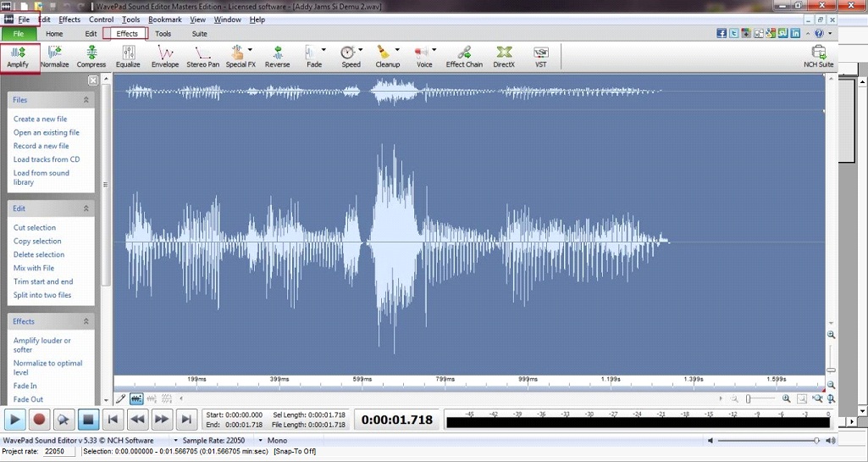This screenshot has width=868, height=462.
Task: Open the VST plugins
Action: click(541, 58)
